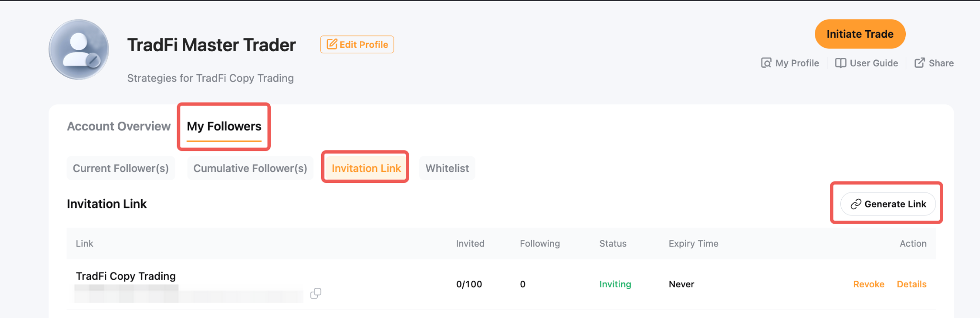Click the Edit Profile button
The height and width of the screenshot is (318, 980).
(x=357, y=45)
